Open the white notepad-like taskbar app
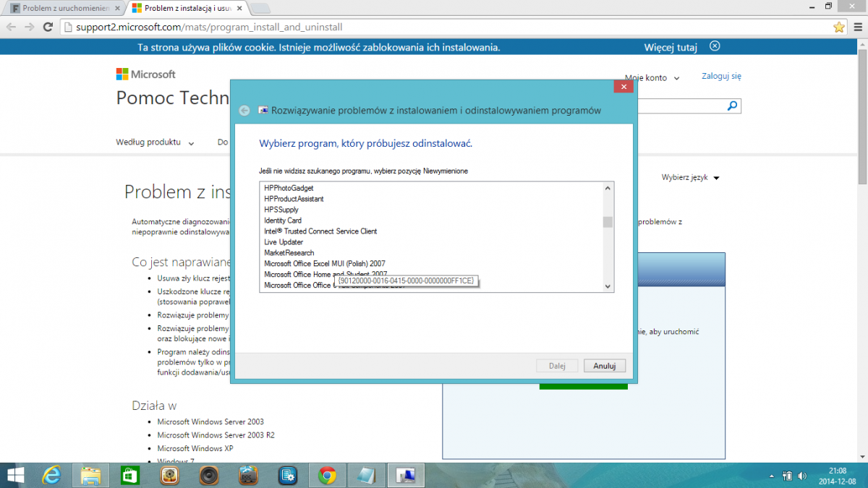The width and height of the screenshot is (868, 488). point(366,475)
